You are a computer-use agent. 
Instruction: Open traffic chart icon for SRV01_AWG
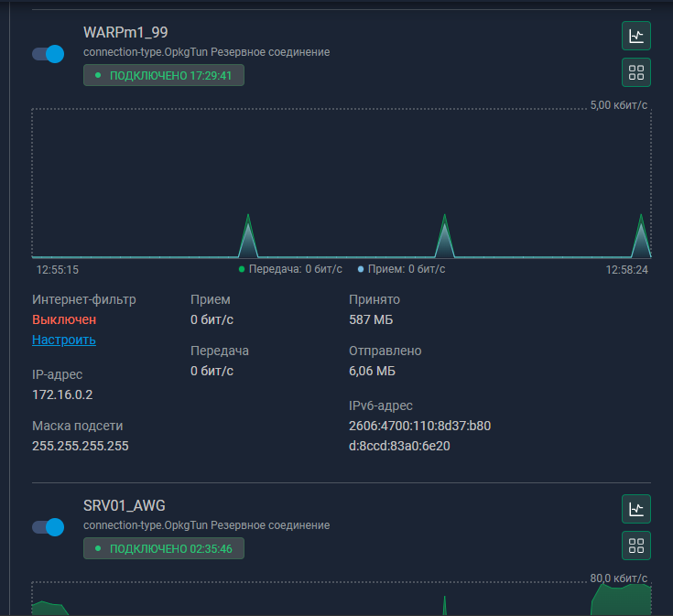pos(635,509)
